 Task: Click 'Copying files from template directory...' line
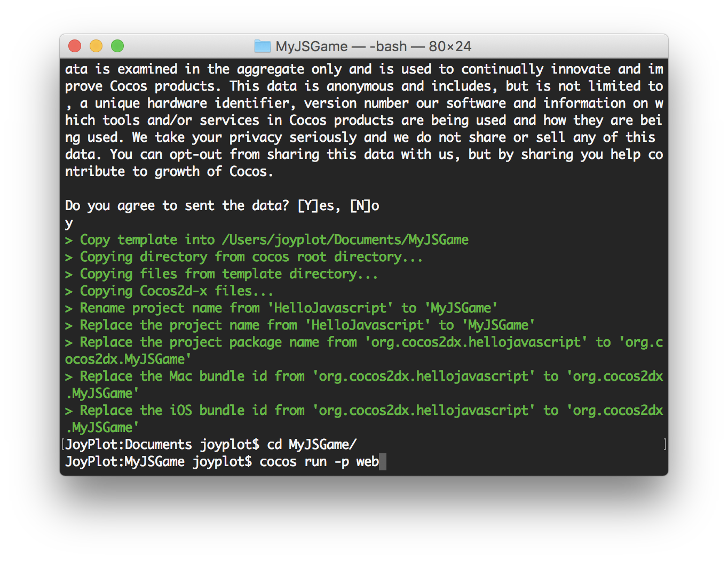228,274
